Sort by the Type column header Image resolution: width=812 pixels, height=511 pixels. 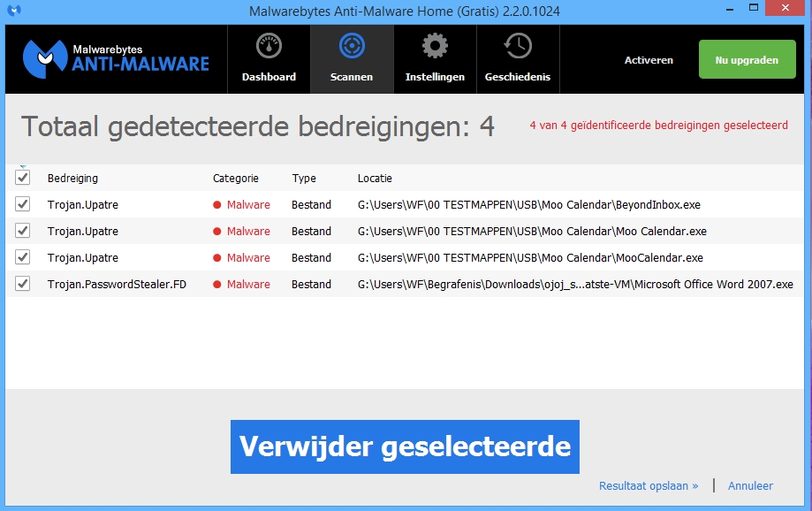[304, 179]
